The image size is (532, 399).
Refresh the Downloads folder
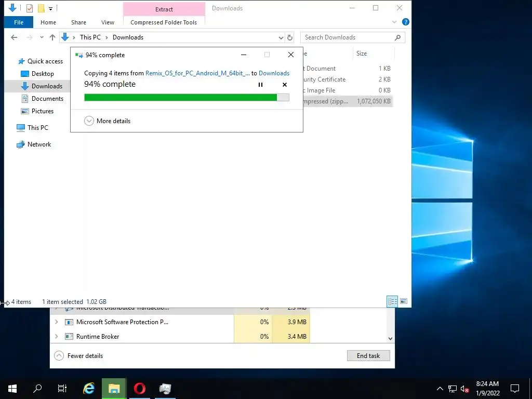[290, 37]
